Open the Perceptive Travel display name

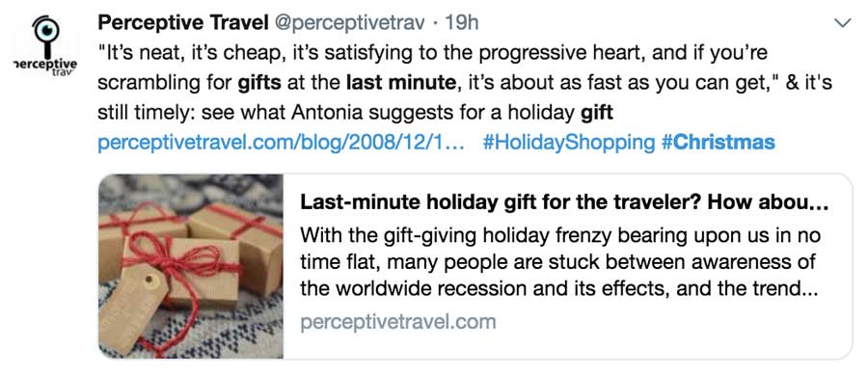182,23
